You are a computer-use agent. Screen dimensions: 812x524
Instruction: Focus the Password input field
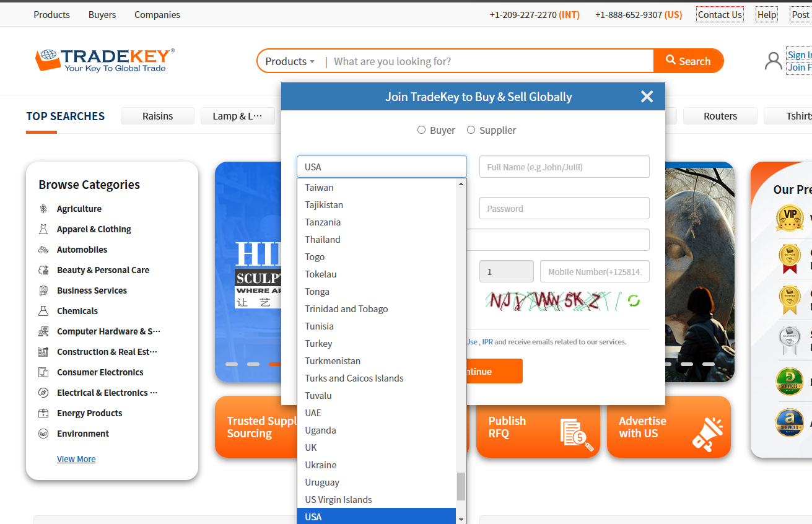[564, 208]
